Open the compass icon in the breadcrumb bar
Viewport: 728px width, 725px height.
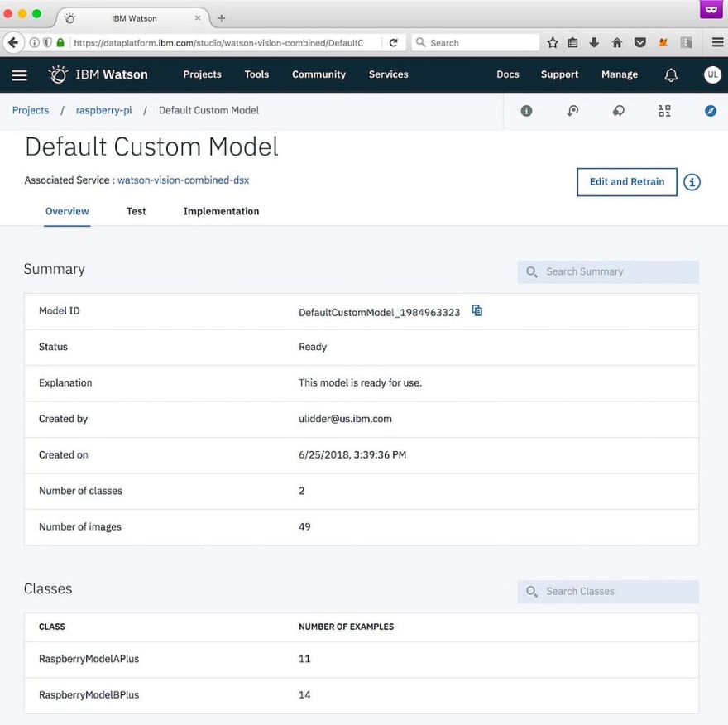tap(711, 111)
